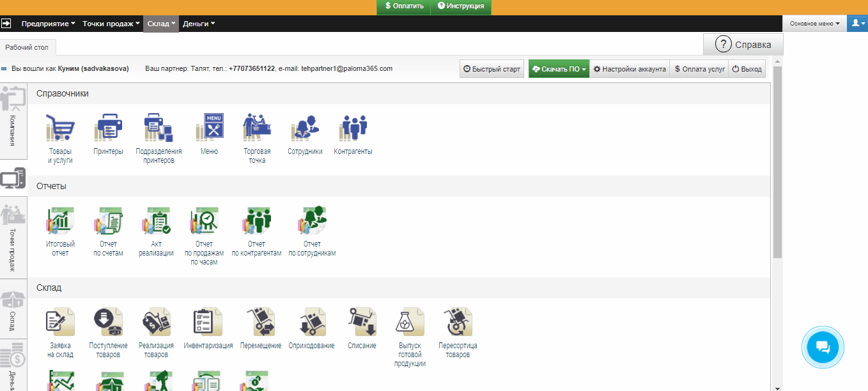Image resolution: width=868 pixels, height=391 pixels.
Task: Open the Инвентаризация warehouse icon
Action: [208, 323]
